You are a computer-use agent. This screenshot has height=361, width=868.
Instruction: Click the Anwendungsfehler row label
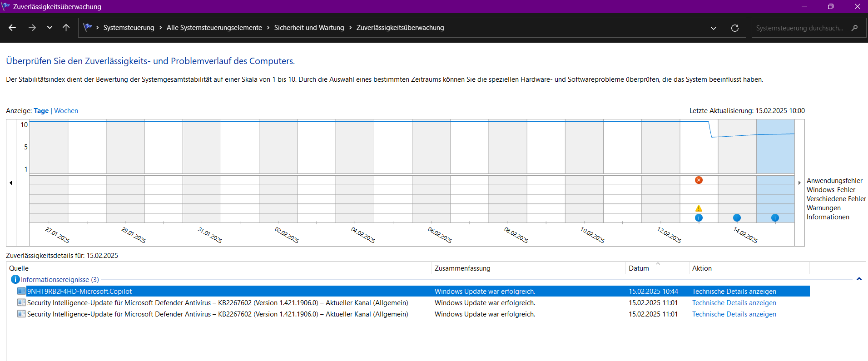[834, 181]
